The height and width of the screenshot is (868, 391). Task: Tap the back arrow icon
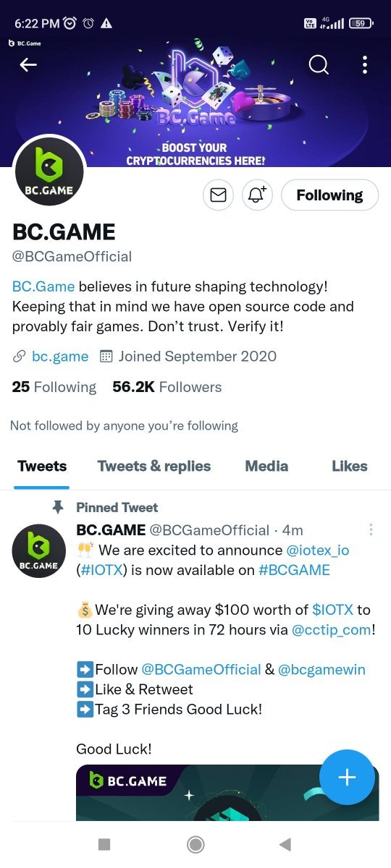[28, 65]
